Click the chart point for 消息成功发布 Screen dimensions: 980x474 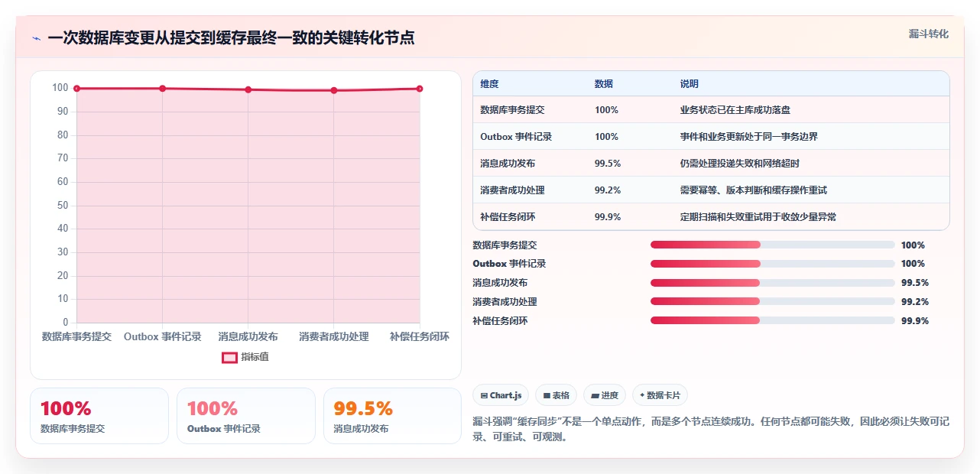pyautogui.click(x=248, y=89)
